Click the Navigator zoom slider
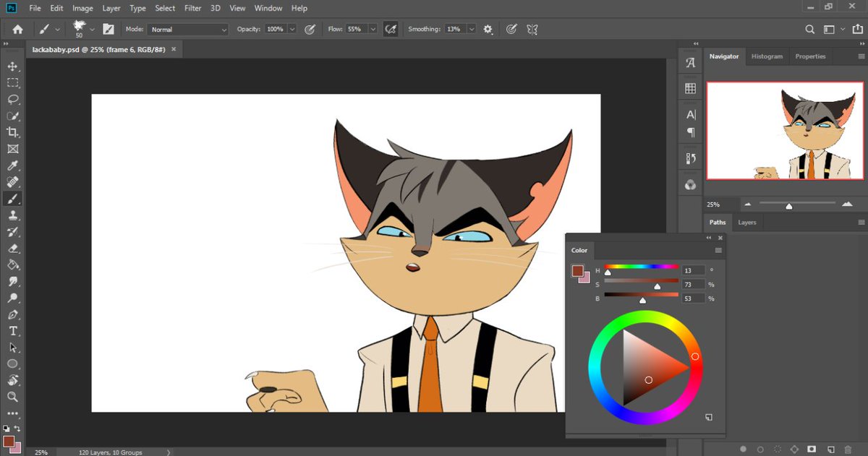The image size is (868, 456). [x=797, y=205]
